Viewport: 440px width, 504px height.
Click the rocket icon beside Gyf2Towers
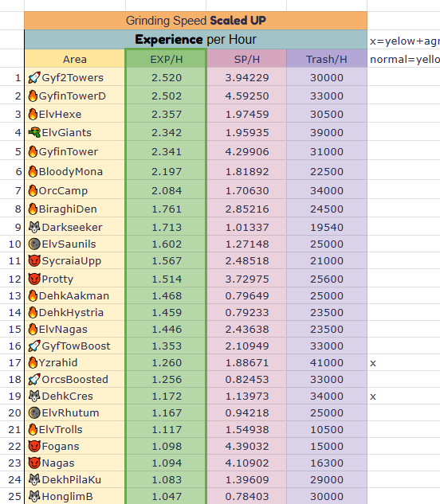pos(34,77)
